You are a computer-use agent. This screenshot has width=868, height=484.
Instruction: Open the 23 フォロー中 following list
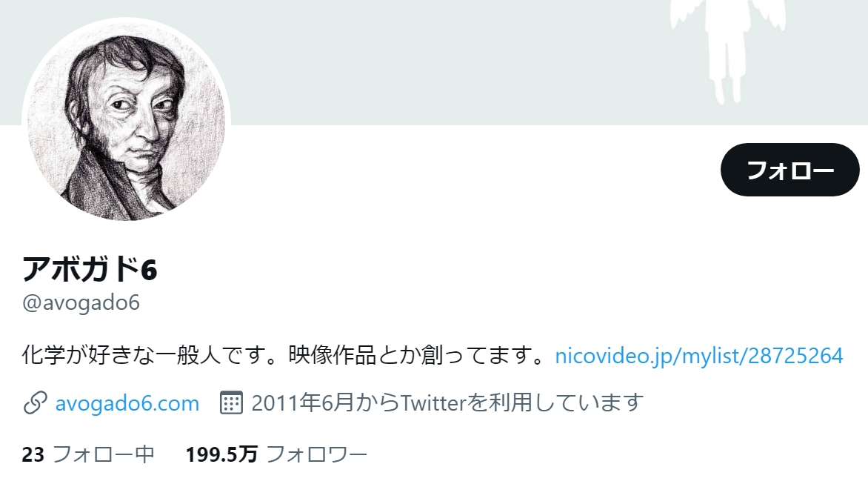[88, 454]
